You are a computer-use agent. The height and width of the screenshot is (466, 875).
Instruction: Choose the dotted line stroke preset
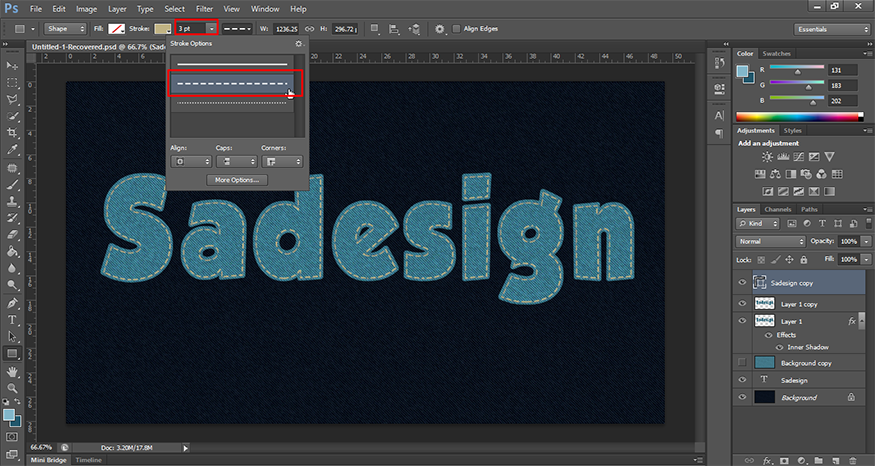point(232,103)
